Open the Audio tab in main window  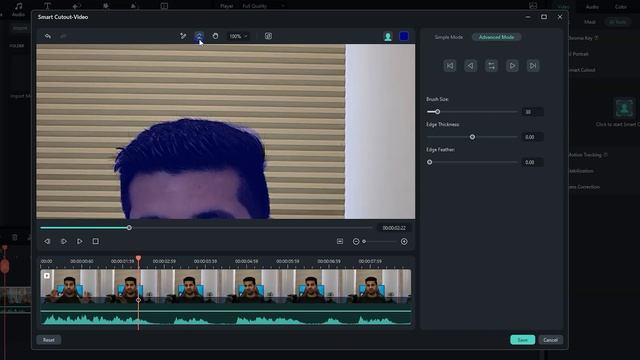coord(18,9)
